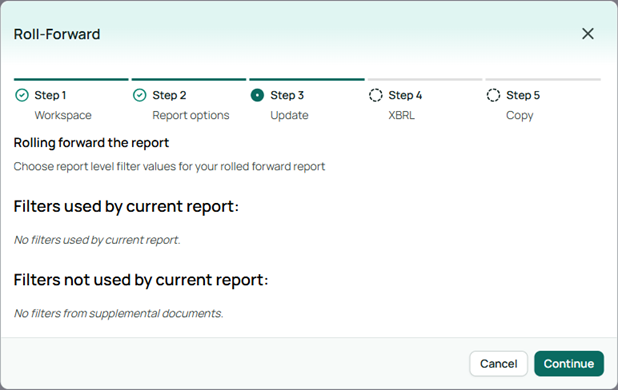This screenshot has height=390, width=618.
Task: Jump to Step 5 label
Action: pos(523,95)
